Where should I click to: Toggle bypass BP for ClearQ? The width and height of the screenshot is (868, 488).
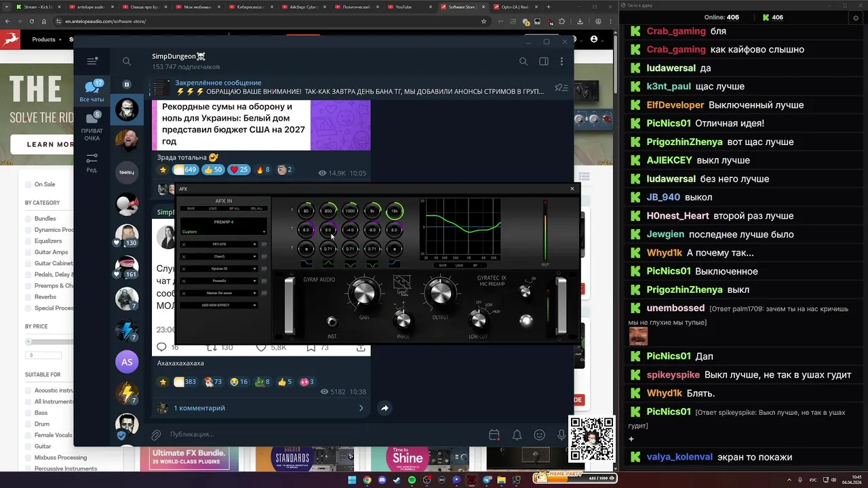264,257
